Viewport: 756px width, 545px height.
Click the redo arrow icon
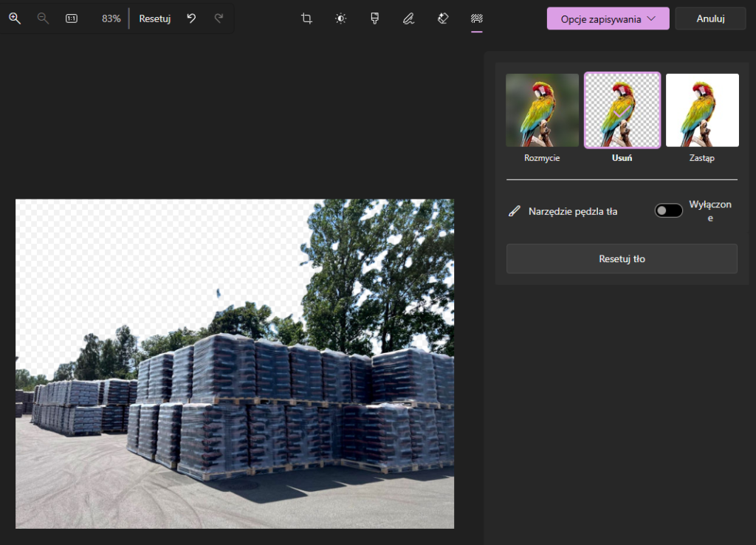tap(219, 18)
